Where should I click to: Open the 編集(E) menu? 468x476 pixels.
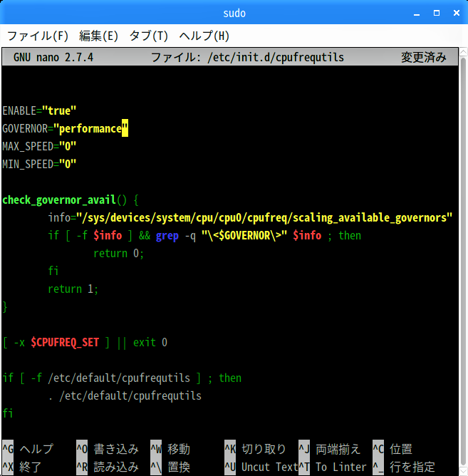(x=98, y=36)
